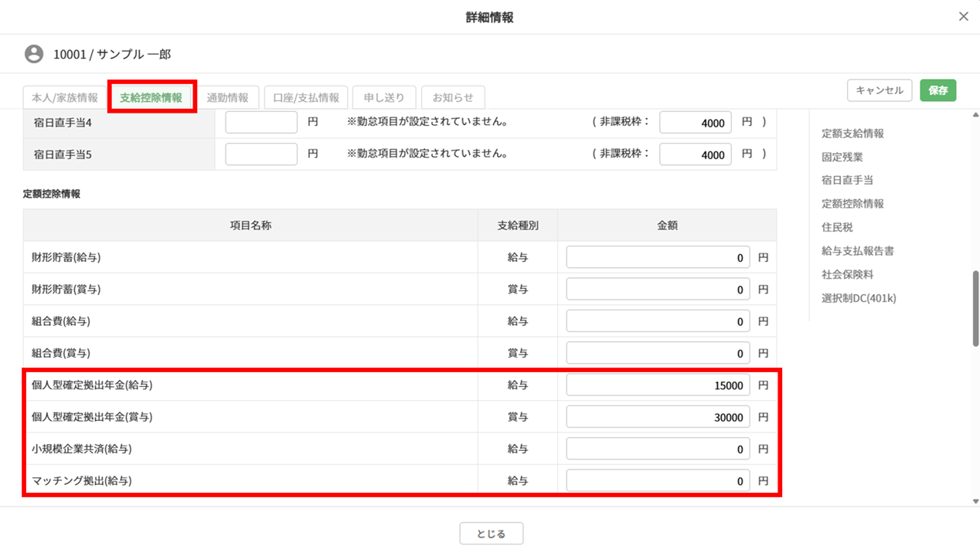This screenshot has height=556, width=980.
Task: Jump to 固定残業 in side navigation
Action: [x=842, y=157]
